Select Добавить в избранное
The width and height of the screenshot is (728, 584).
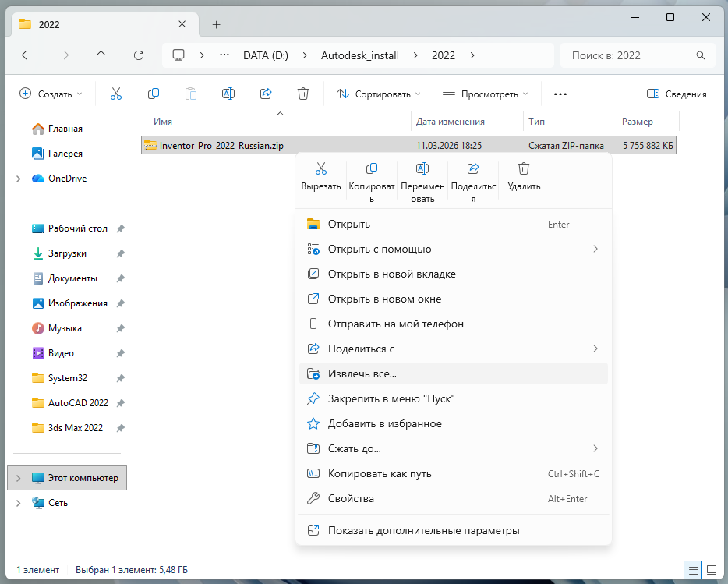point(454,423)
